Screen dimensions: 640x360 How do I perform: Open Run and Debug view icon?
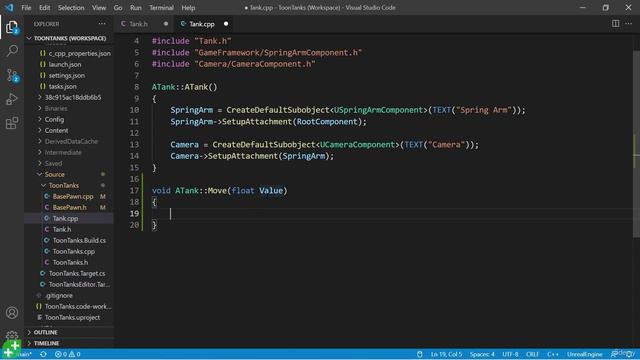12,99
